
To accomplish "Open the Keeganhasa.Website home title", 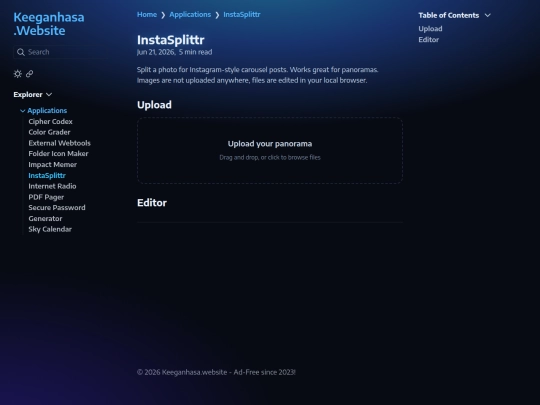I will (x=49, y=24).
